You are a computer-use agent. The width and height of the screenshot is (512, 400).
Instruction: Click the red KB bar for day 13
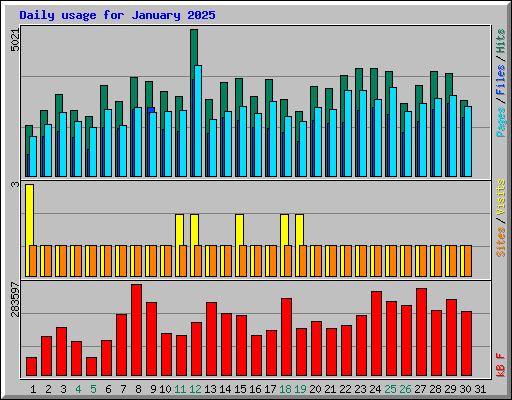(x=212, y=339)
